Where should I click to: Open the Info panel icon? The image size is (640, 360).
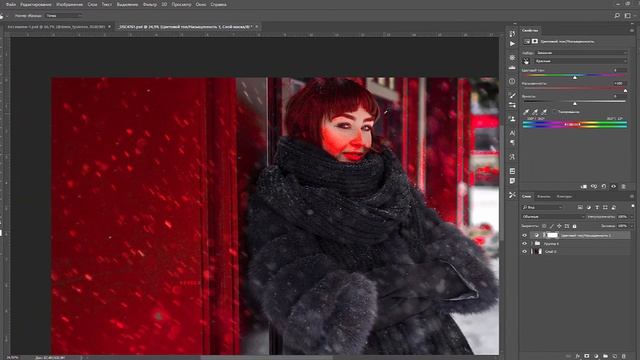[512, 81]
